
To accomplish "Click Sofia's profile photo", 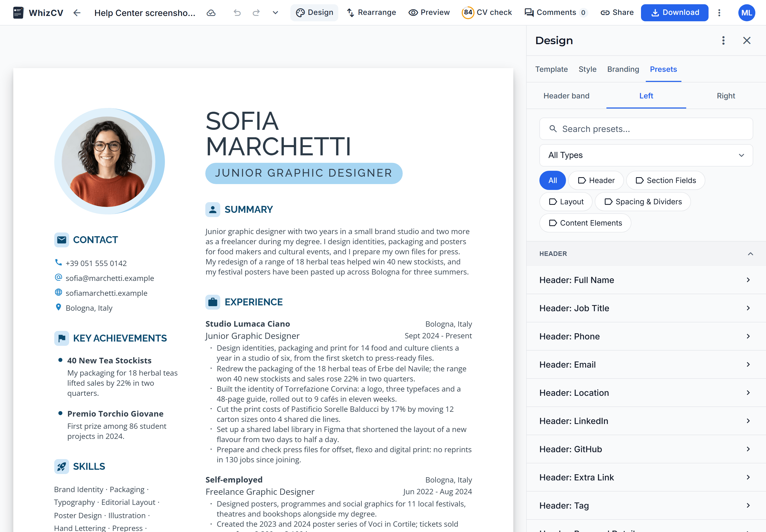I will click(x=107, y=162).
